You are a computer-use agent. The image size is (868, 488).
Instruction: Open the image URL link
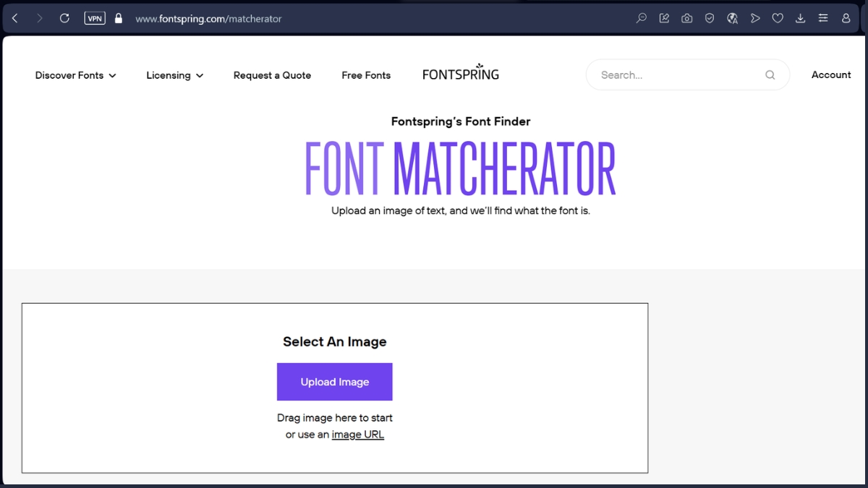(357, 434)
